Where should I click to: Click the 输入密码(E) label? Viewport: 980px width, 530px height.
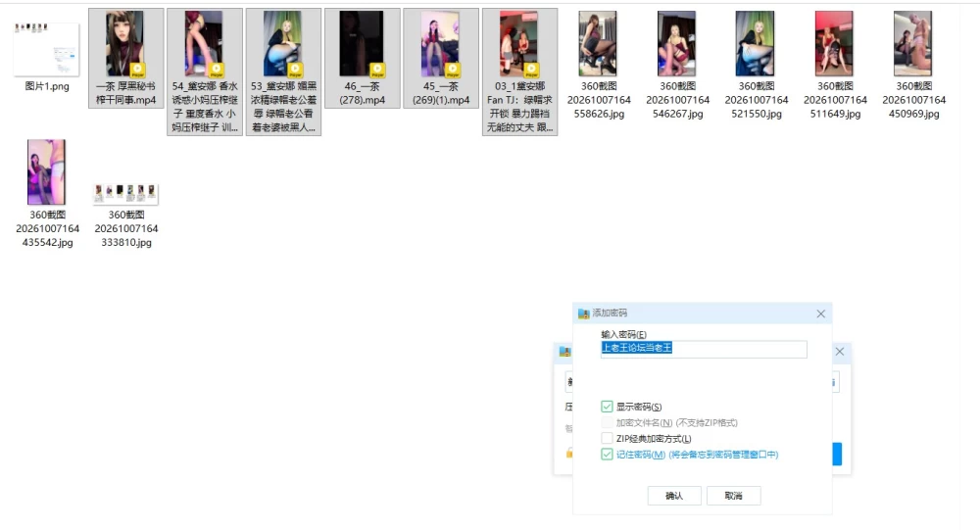pyautogui.click(x=623, y=334)
